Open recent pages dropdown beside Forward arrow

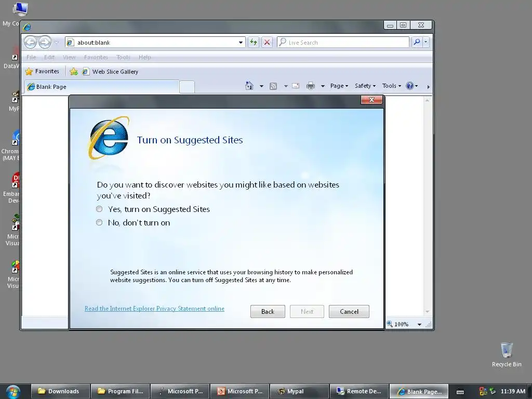pos(57,43)
